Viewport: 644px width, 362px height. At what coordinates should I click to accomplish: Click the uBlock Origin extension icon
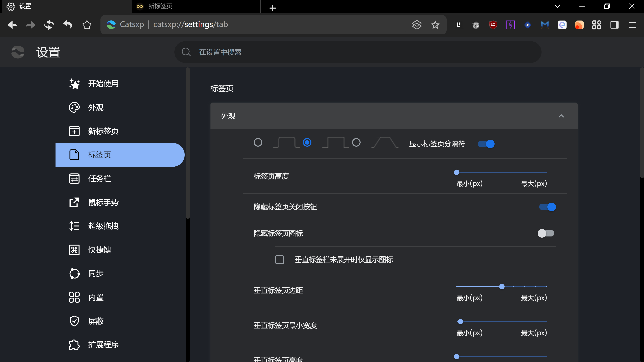point(493,25)
